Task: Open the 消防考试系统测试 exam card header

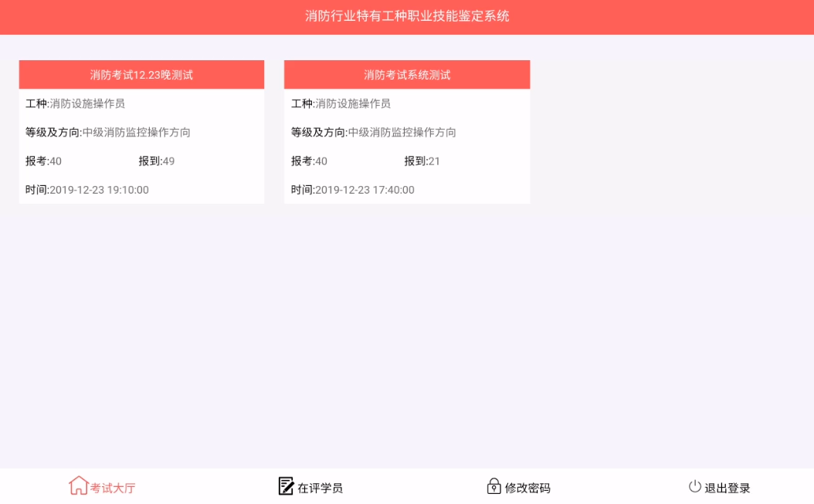Action: tap(407, 75)
